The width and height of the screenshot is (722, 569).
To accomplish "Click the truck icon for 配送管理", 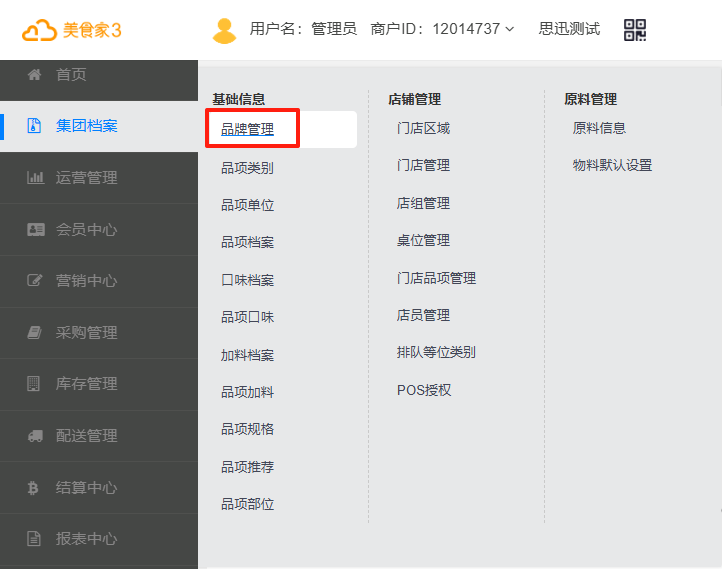I will point(35,436).
